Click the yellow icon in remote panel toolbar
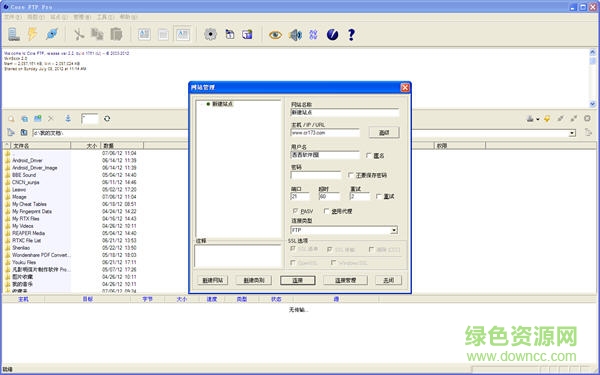This screenshot has height=375, width=600. point(547,119)
